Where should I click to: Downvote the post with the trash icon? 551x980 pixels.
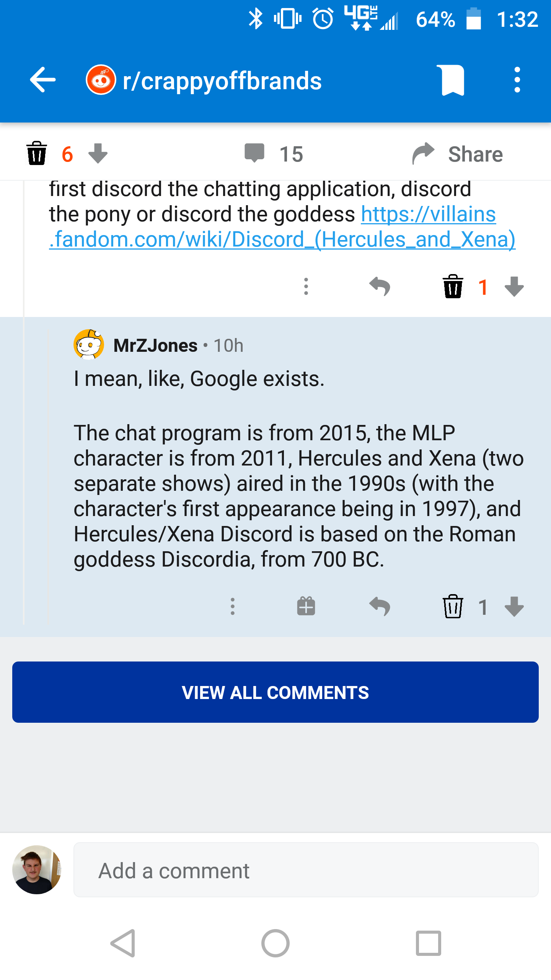click(x=36, y=153)
